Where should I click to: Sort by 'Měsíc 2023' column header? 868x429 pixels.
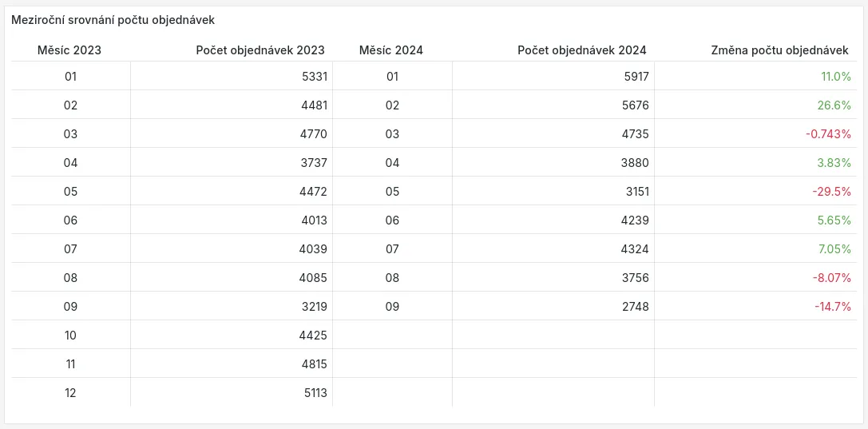69,50
